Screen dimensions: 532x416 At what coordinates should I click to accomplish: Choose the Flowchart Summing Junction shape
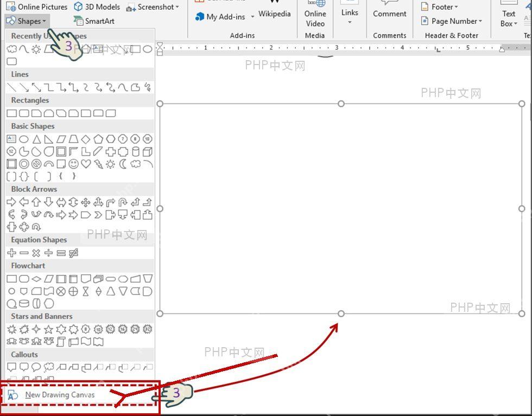61,291
